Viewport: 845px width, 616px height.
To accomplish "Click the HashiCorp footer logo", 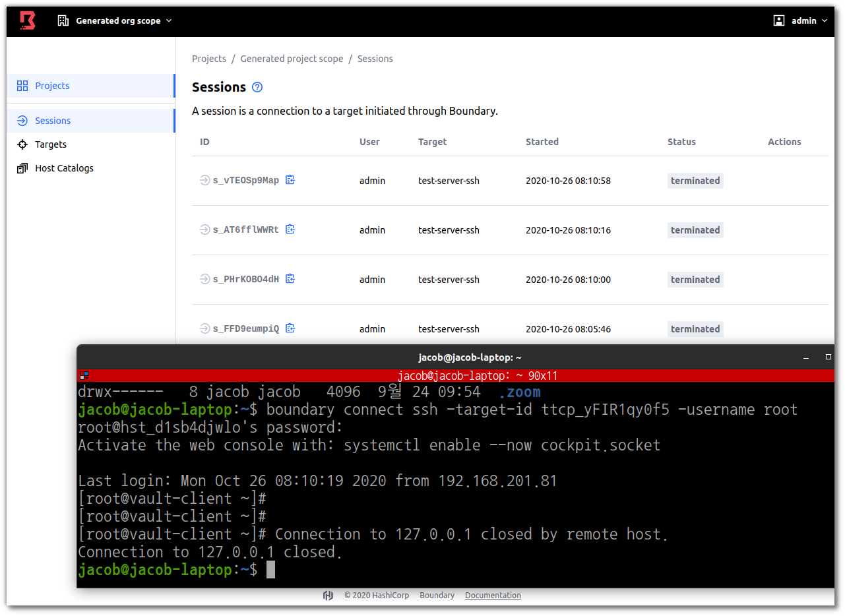I will [328, 596].
